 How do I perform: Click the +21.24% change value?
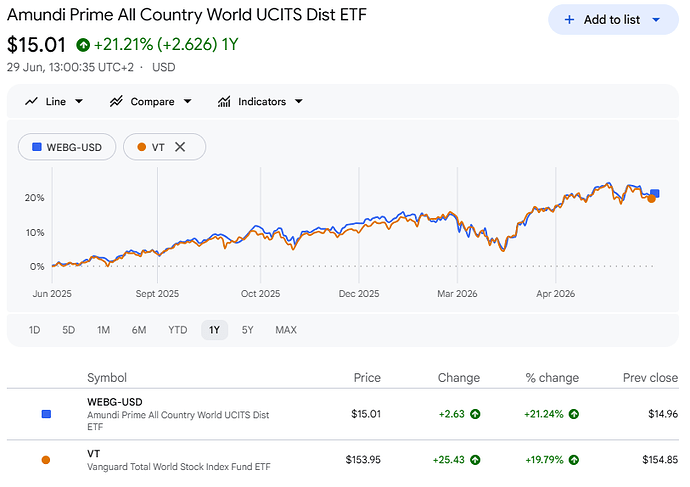point(543,414)
